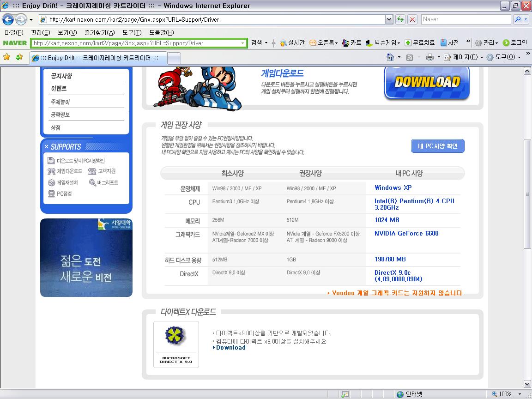Click the Add to Favorites star-plus icon

19,57
